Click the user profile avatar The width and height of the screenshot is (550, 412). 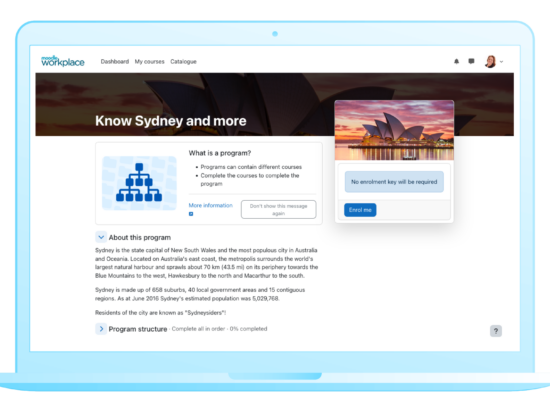point(490,61)
